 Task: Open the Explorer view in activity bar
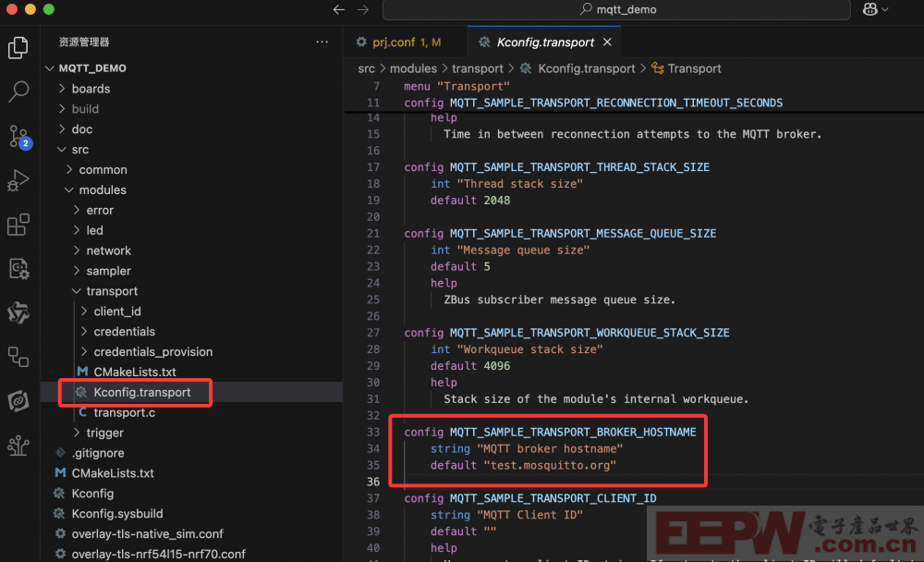coord(18,48)
